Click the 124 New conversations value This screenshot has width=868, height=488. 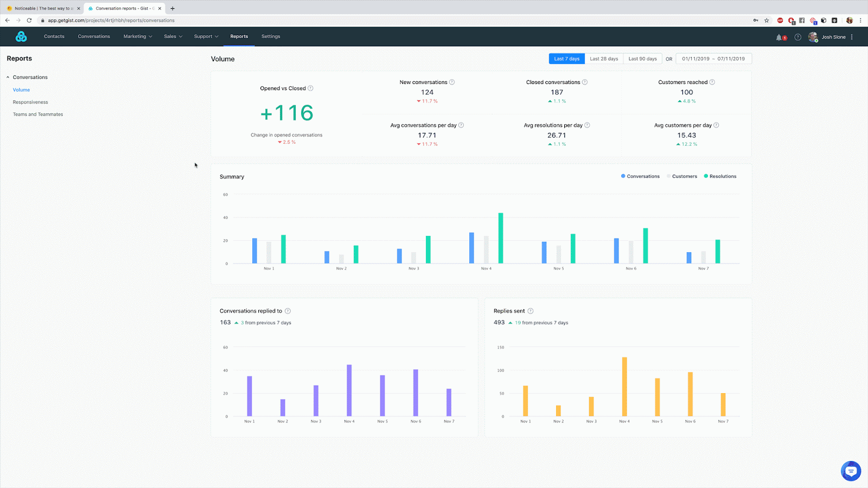[427, 92]
